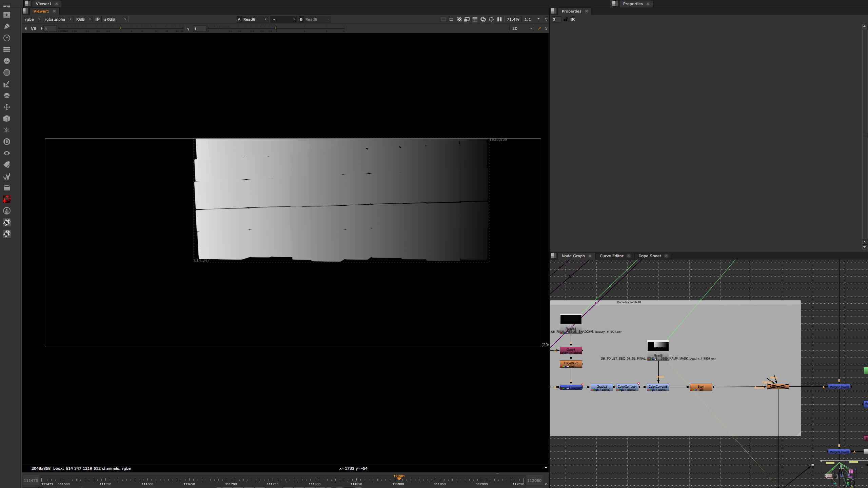Click the viewer pane layout icon beside Viewer1 tab

pos(25,11)
